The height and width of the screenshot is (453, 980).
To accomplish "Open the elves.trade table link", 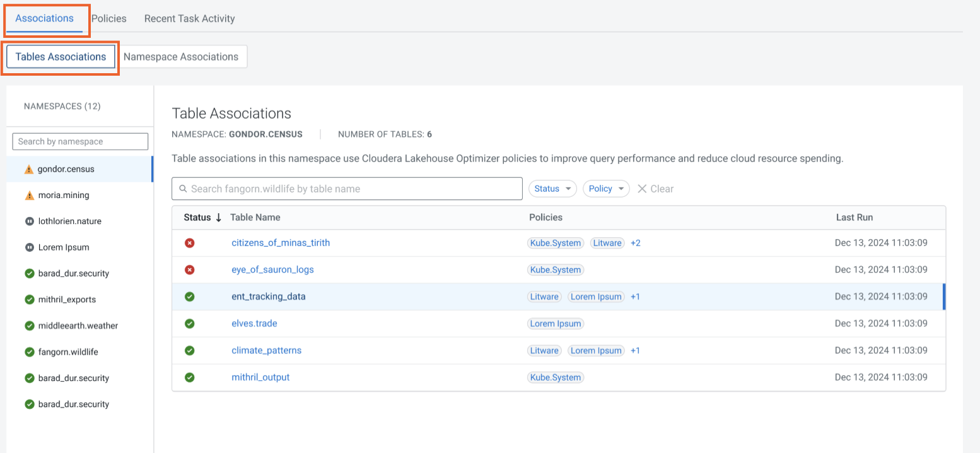I will (254, 324).
